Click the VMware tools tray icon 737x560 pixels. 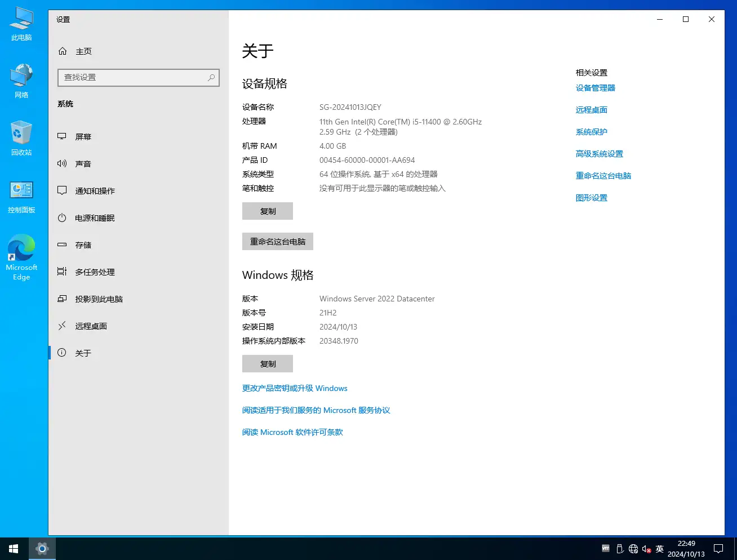click(x=606, y=548)
